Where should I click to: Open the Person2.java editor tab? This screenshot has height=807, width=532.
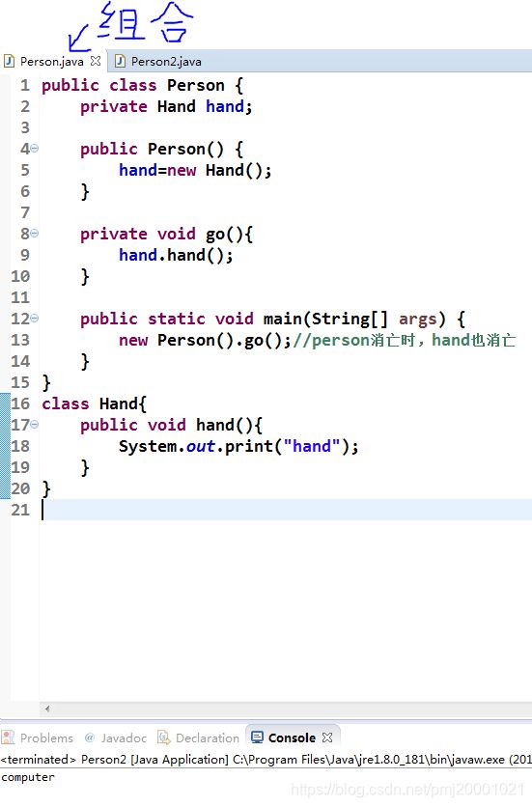click(x=166, y=62)
